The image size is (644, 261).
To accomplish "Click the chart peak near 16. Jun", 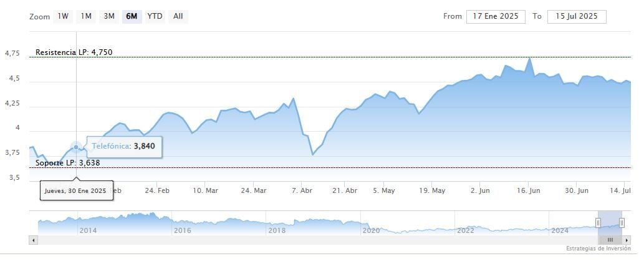I will pyautogui.click(x=529, y=59).
